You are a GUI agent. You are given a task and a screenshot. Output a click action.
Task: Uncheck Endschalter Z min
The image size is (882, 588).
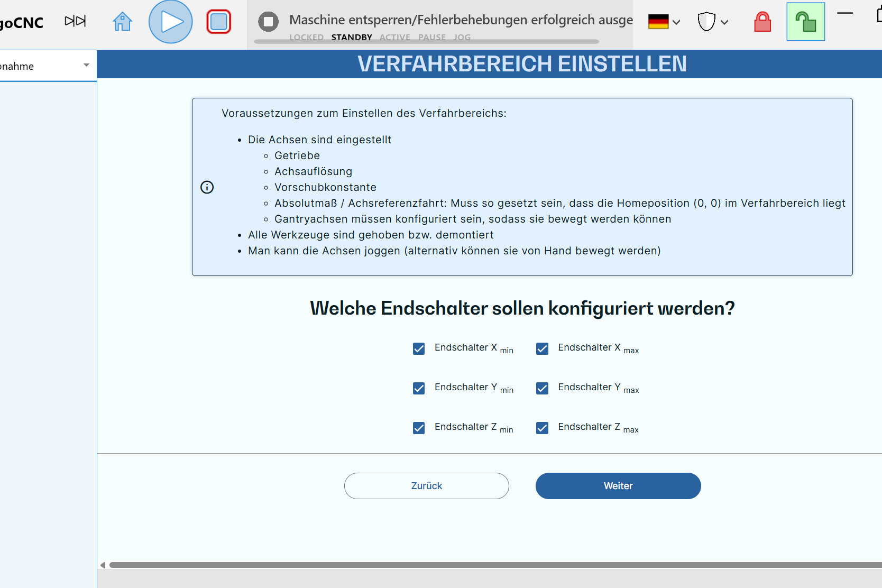(x=419, y=428)
